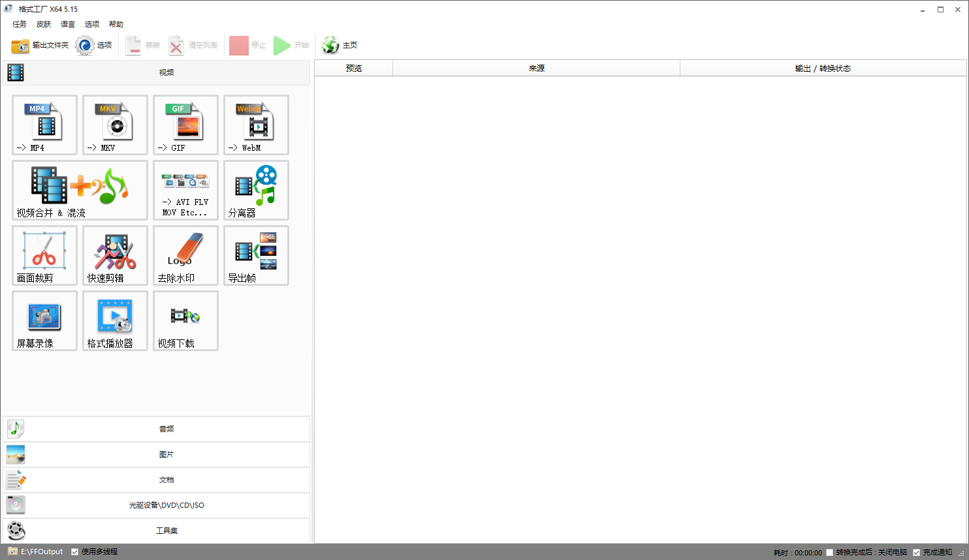Viewport: 969px width, 560px height.
Task: Expand the 光驱设备\DVD\CD\ISO panel
Action: click(x=157, y=505)
